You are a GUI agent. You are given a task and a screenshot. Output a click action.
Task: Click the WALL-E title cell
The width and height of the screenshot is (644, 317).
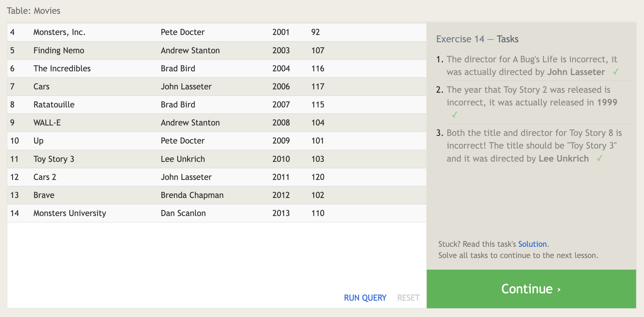point(47,123)
